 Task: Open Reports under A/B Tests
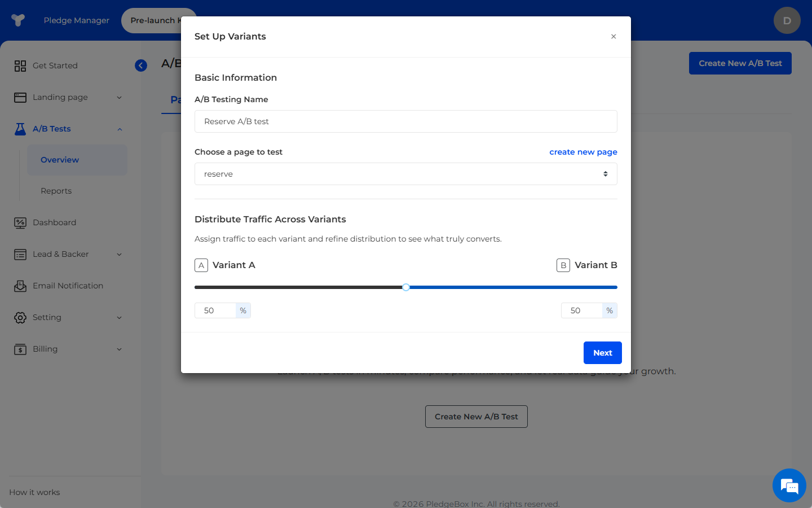tap(56, 191)
